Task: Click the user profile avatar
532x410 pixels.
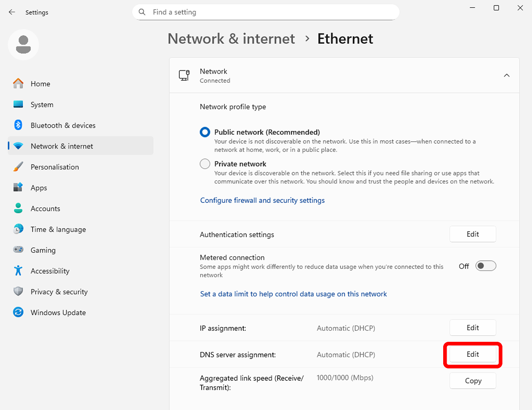Action: (23, 45)
